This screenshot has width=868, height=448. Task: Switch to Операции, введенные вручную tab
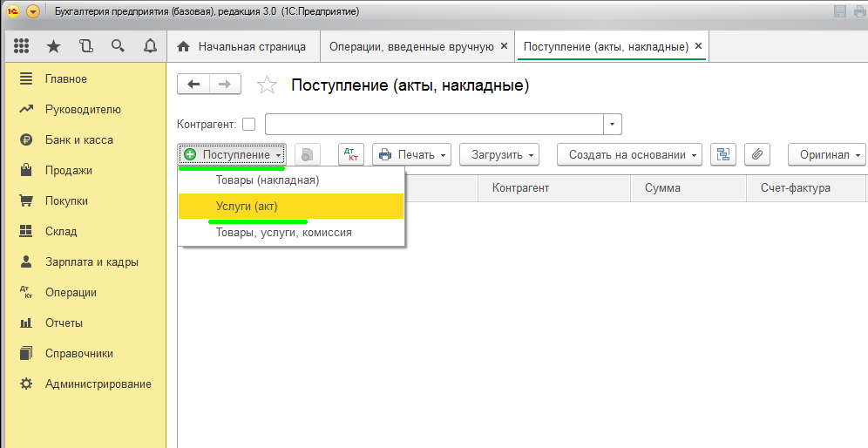tap(411, 46)
